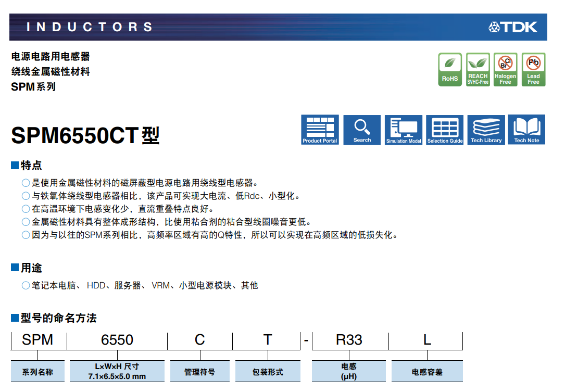Click the SPM6550CT型 product heading
The image size is (565, 392).
(x=85, y=135)
